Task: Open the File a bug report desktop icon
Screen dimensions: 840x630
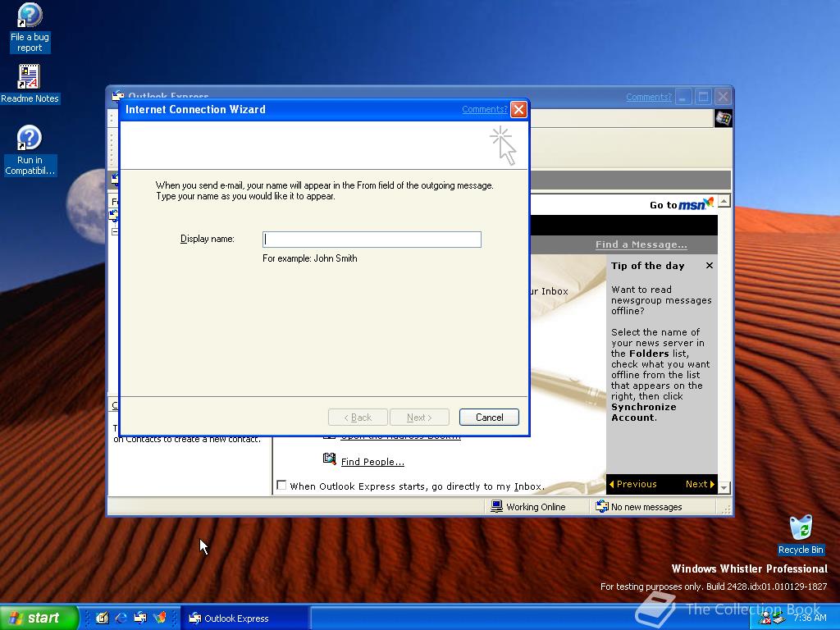Action: pos(30,28)
